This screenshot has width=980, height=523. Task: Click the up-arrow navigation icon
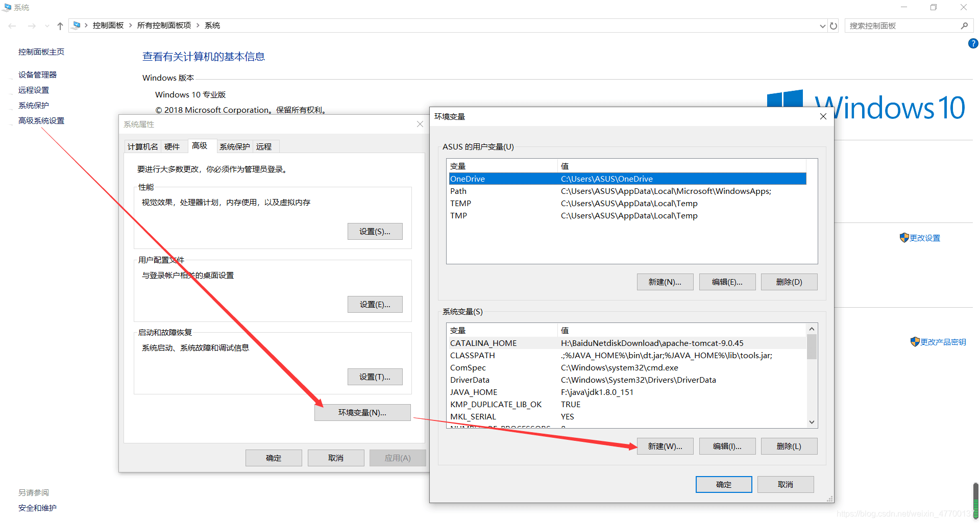[60, 26]
